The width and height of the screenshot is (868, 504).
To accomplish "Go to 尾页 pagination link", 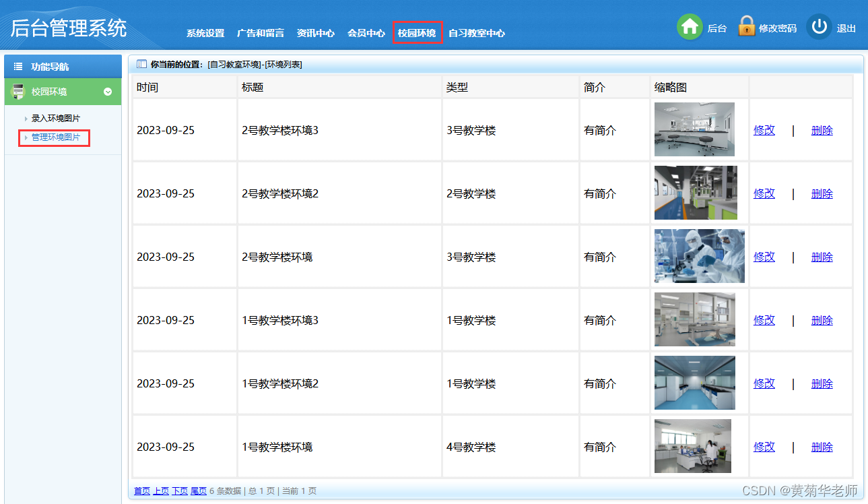I will click(x=199, y=491).
